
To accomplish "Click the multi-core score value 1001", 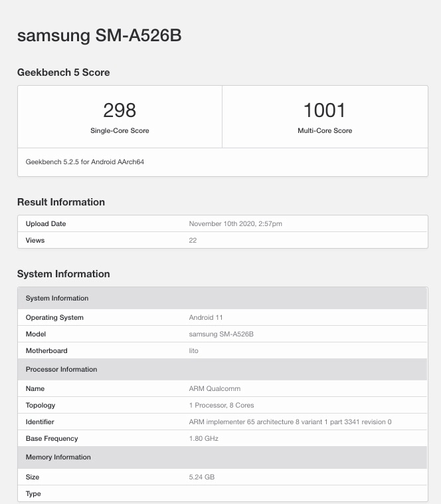I will pos(324,110).
